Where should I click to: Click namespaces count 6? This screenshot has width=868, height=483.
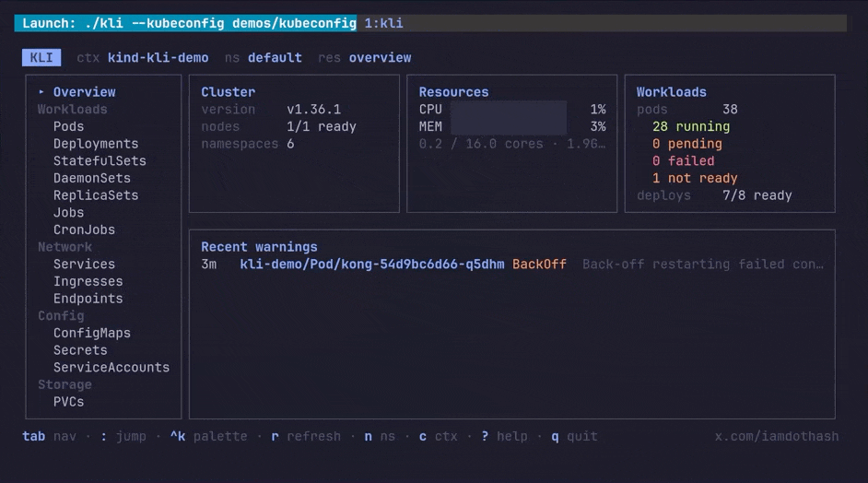[x=290, y=144]
